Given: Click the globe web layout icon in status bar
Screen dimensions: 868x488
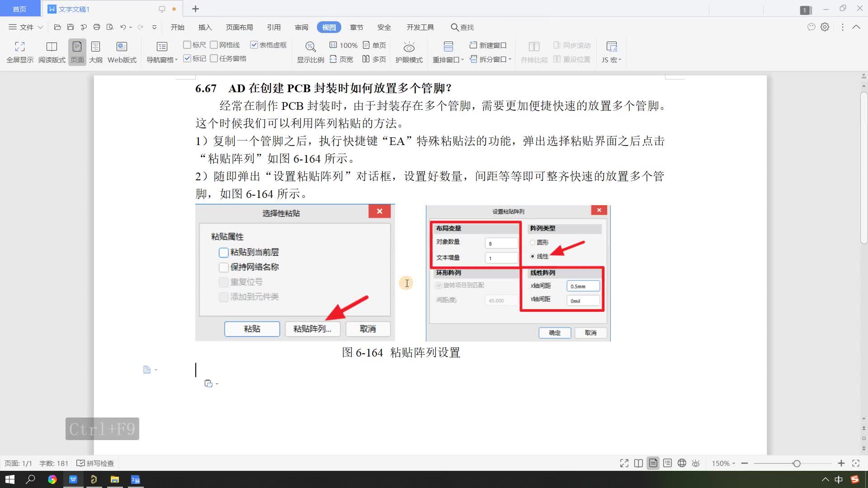Looking at the screenshot, I should [682, 463].
